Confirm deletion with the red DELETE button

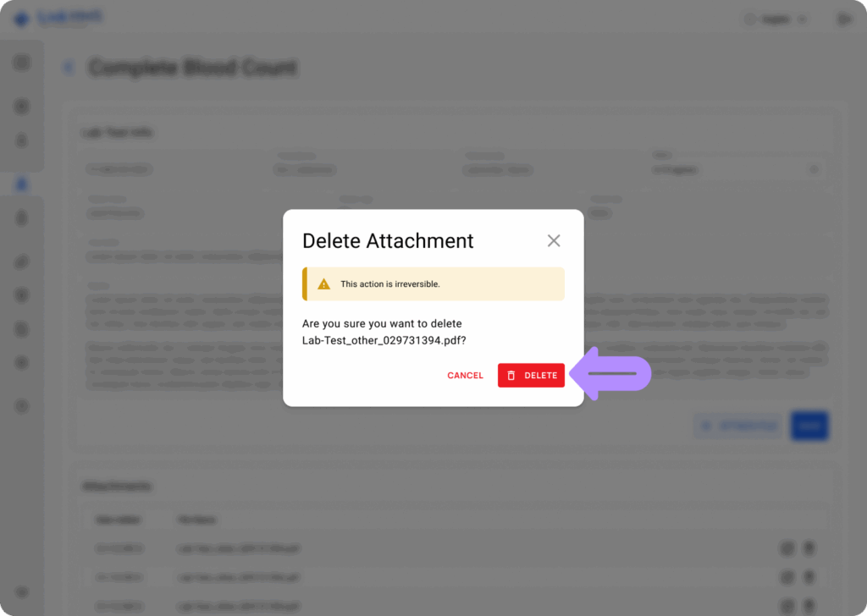click(x=531, y=375)
